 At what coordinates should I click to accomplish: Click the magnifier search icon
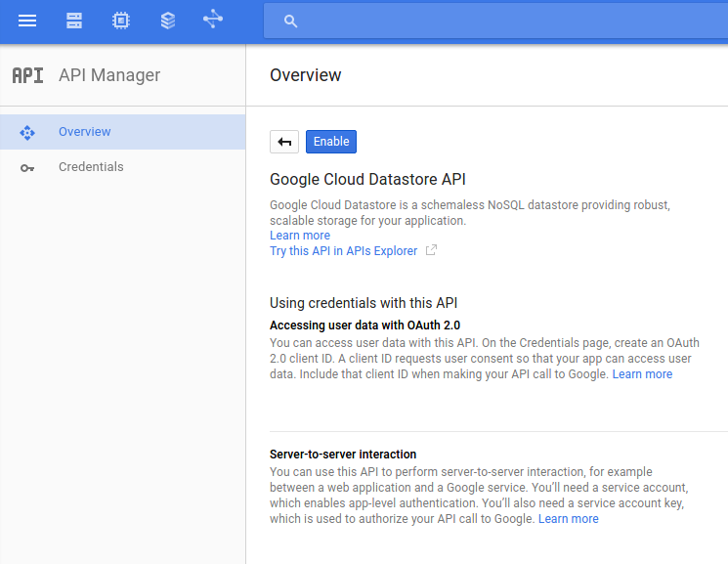[290, 22]
